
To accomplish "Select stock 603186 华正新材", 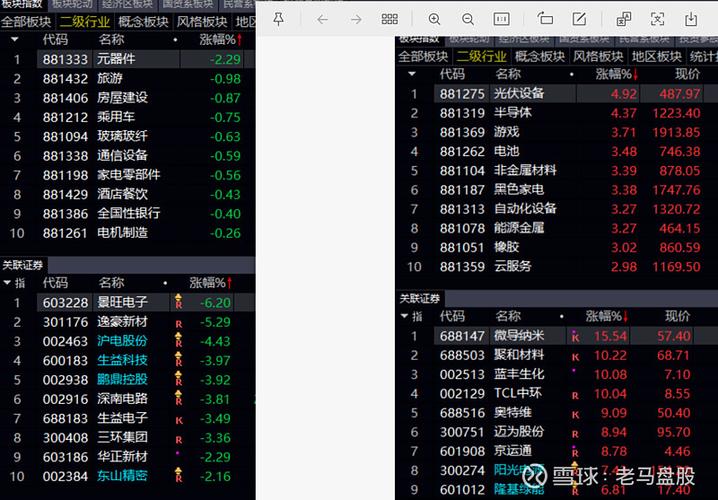I will point(128,457).
